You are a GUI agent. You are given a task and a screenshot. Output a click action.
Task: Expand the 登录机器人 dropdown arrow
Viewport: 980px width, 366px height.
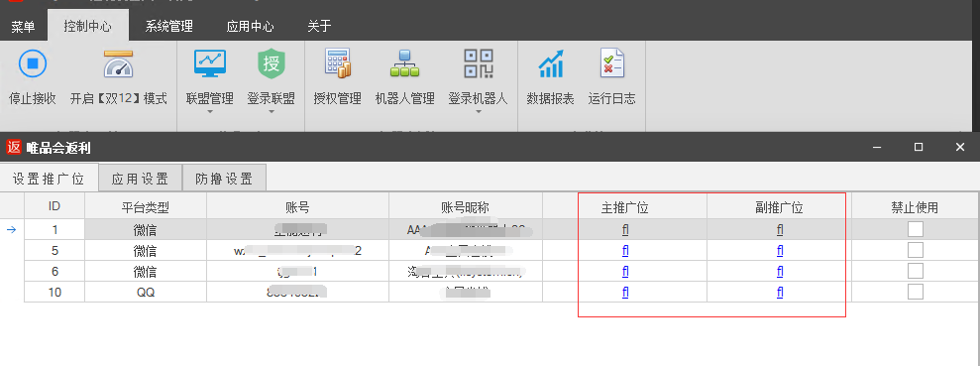(479, 113)
